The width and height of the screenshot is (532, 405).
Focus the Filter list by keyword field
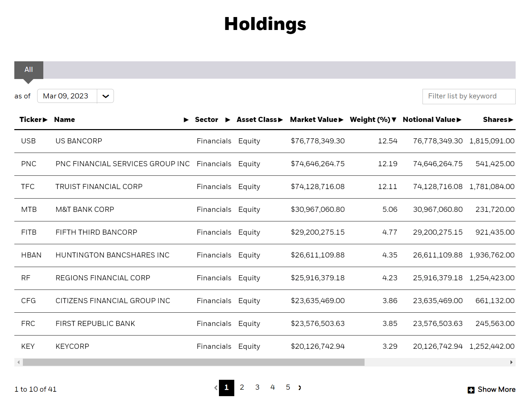(x=469, y=96)
